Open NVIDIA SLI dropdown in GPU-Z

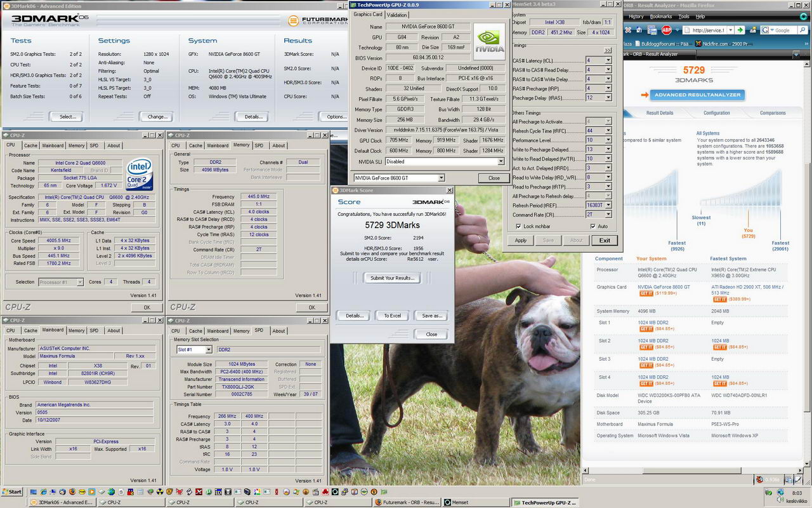tap(501, 161)
